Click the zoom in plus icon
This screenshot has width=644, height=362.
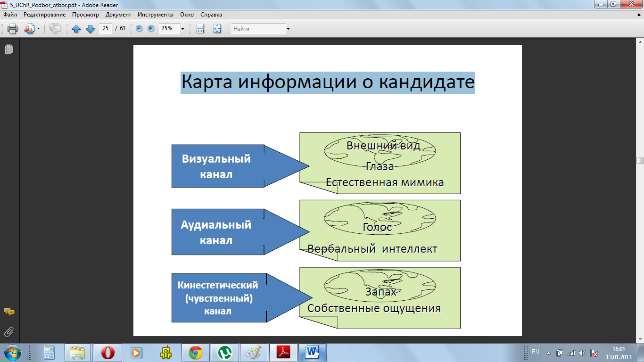coord(151,29)
